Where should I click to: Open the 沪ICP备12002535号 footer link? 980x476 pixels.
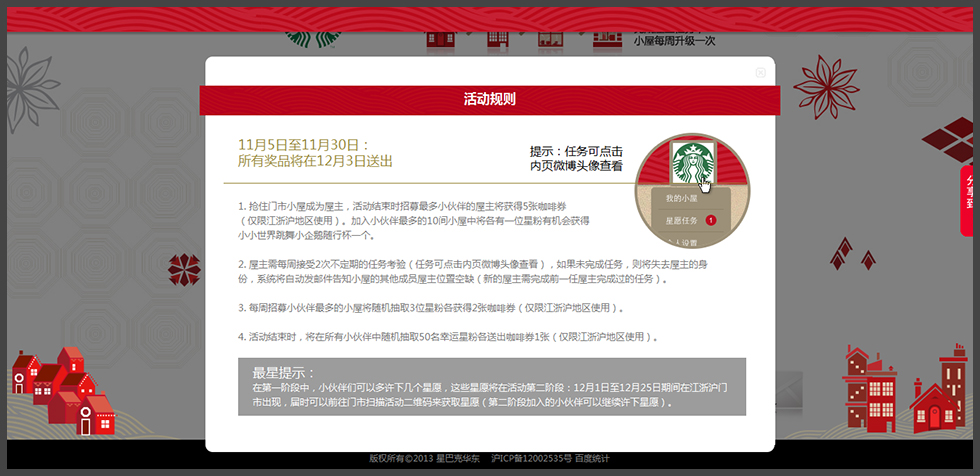click(x=529, y=459)
